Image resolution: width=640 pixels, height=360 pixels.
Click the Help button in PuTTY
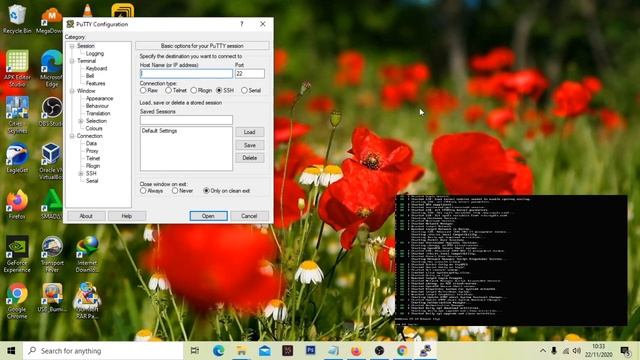tap(127, 216)
